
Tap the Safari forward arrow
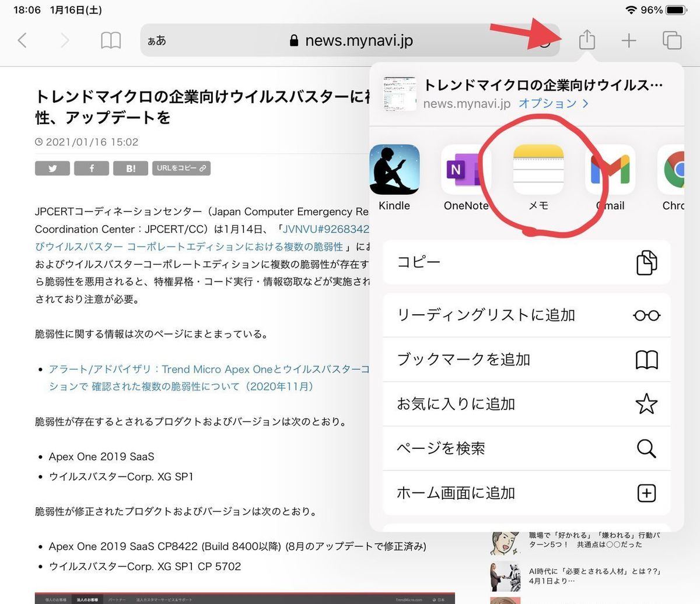(65, 40)
